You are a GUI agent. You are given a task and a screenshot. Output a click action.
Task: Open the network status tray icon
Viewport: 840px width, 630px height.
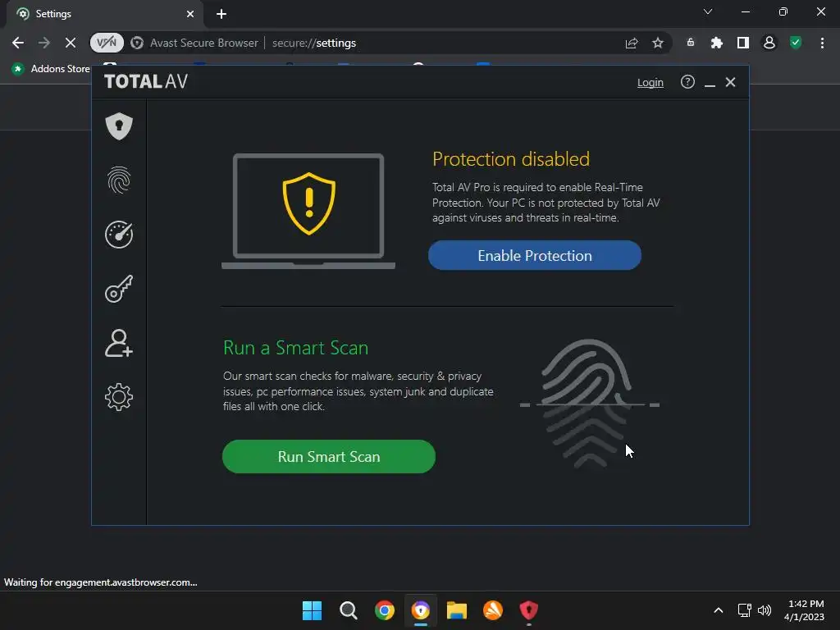[x=744, y=610]
